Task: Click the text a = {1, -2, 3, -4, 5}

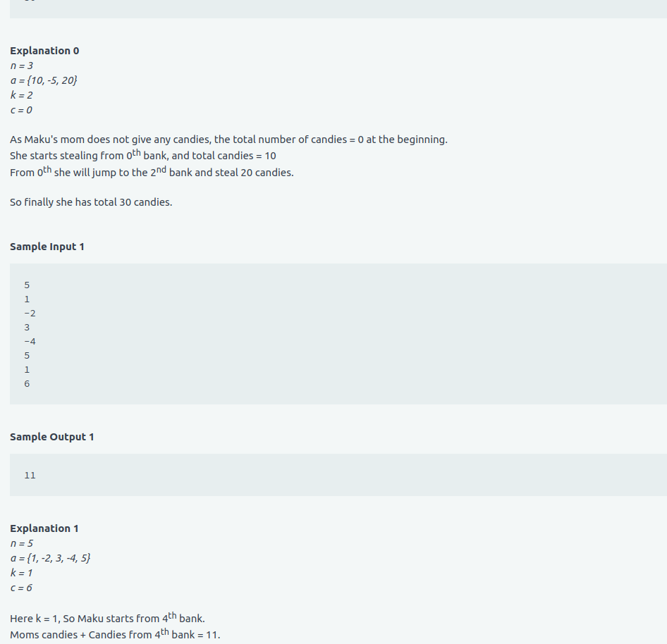Action: (50, 558)
